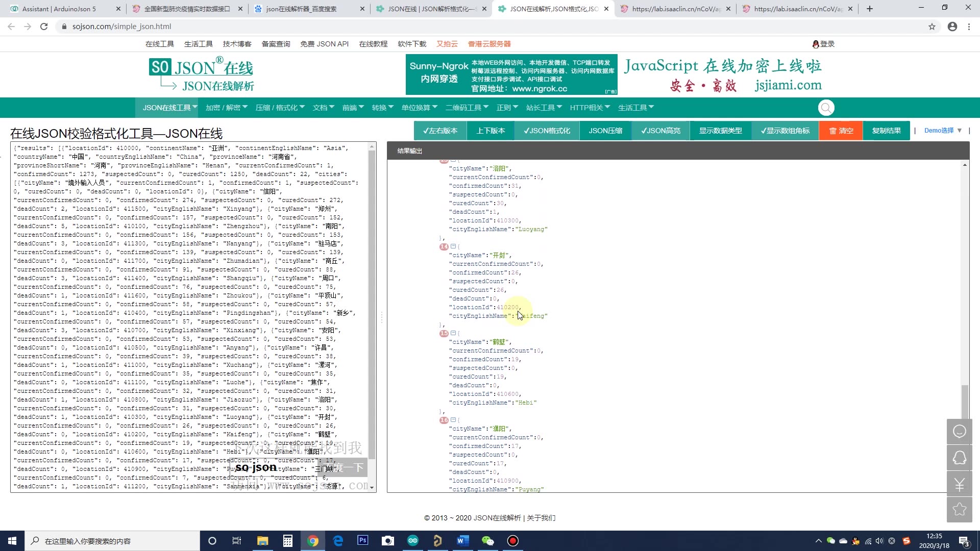Click the star favorite sidebar icon

click(960, 510)
